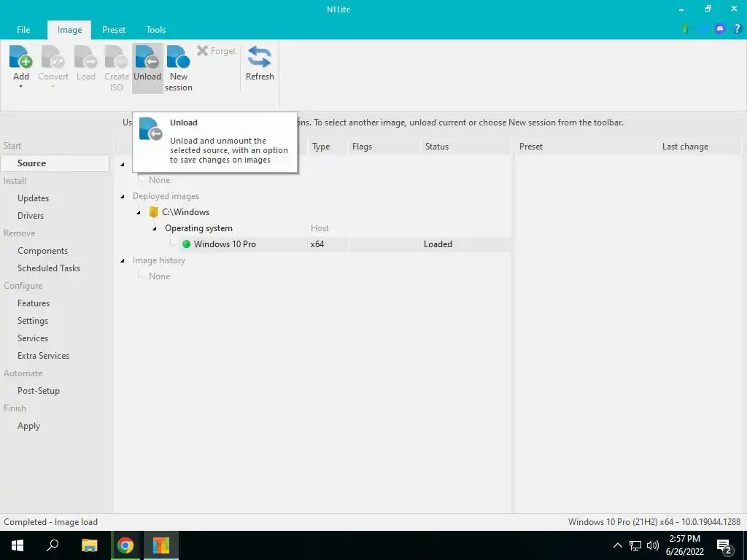Screen dimensions: 747x560
Task: Collapse the top image group arrow
Action: [x=123, y=164]
